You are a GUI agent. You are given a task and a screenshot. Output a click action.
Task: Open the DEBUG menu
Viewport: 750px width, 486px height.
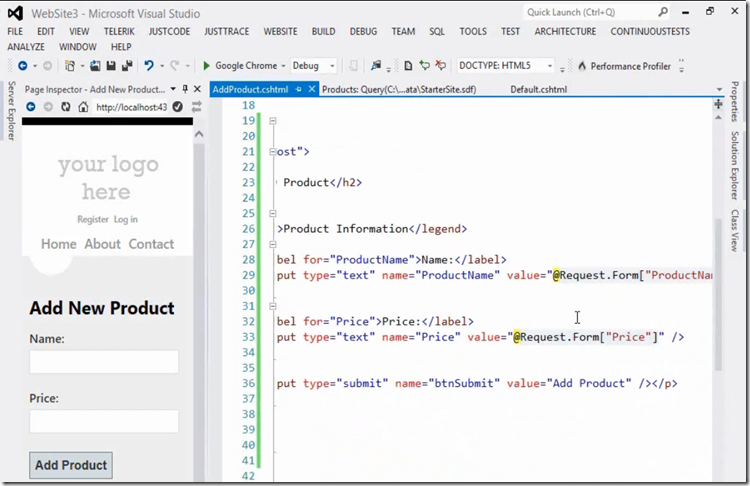(363, 32)
